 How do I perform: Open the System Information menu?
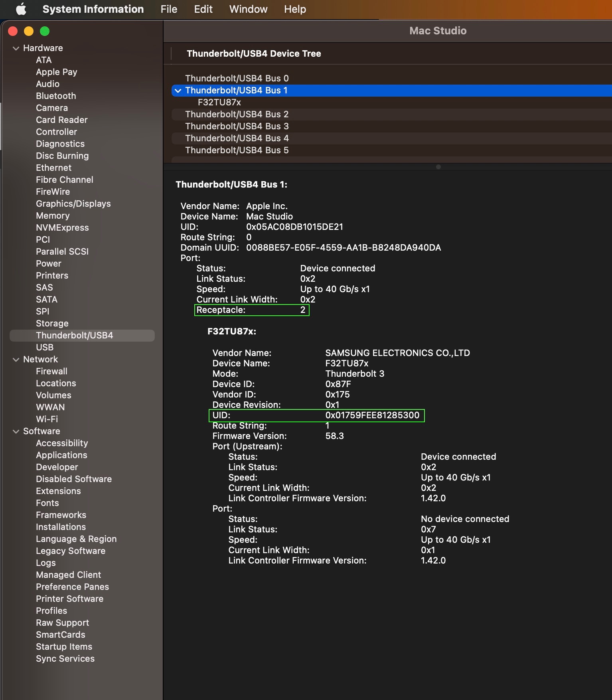pos(93,9)
